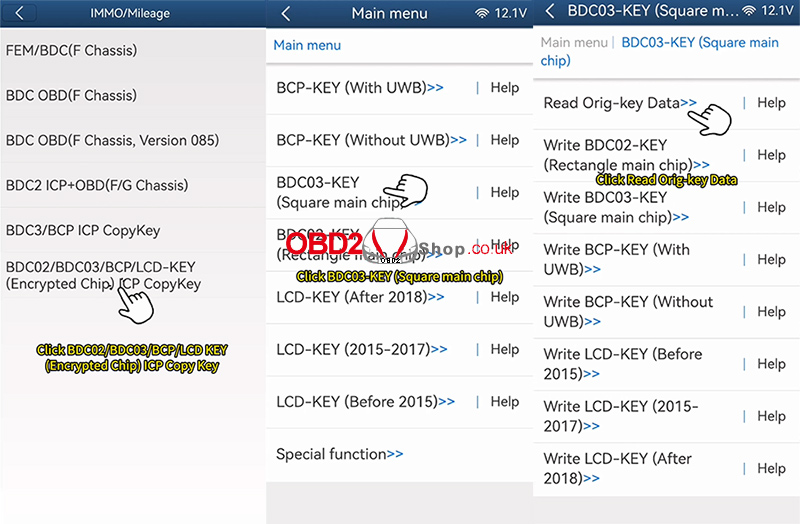Open Help for BCP-KEY (Without UWB)

[x=505, y=140]
